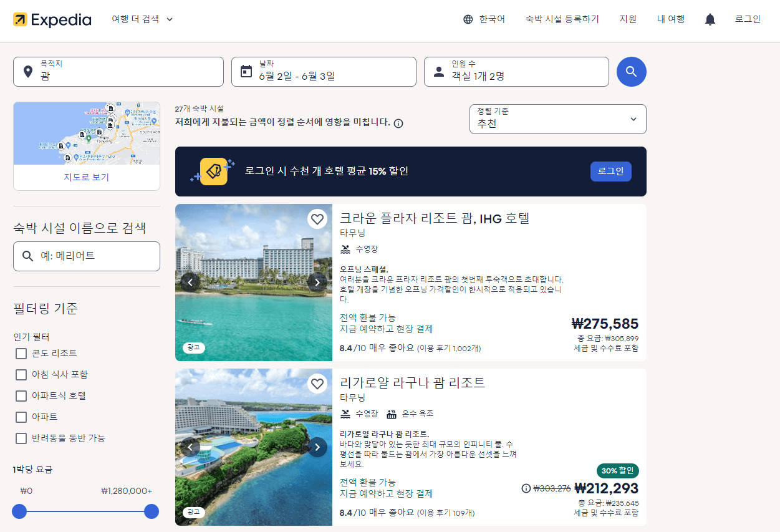This screenshot has height=532, width=780.
Task: Show previous photo of Rihga Royal Laguna
Action: point(190,447)
